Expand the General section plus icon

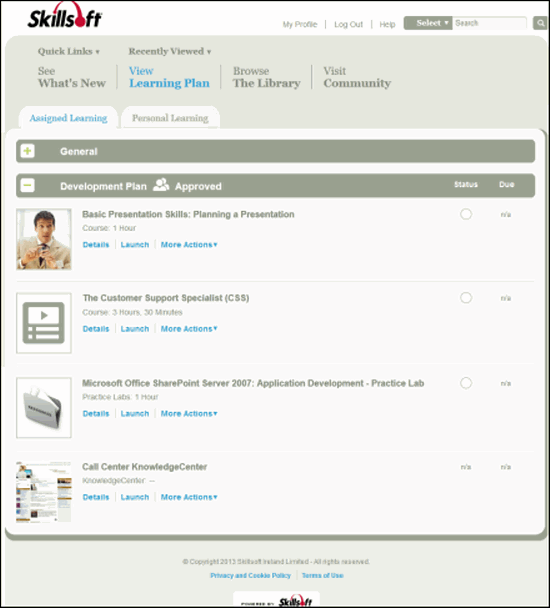click(28, 151)
